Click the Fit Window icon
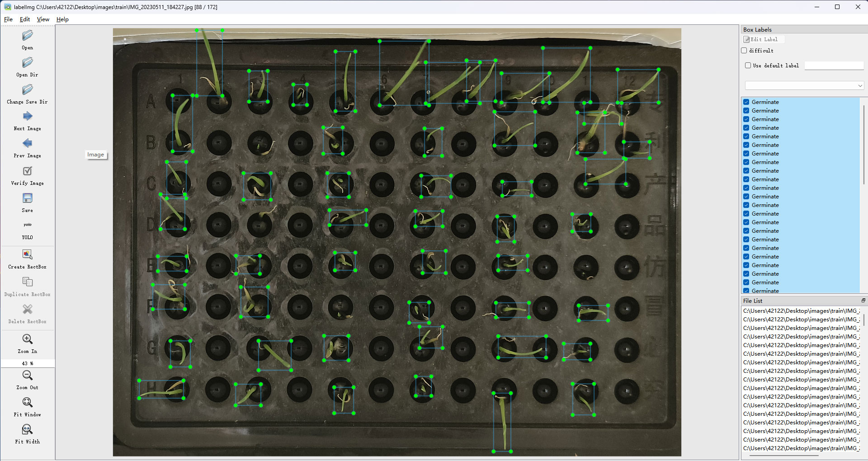Image resolution: width=868 pixels, height=461 pixels. coord(28,403)
